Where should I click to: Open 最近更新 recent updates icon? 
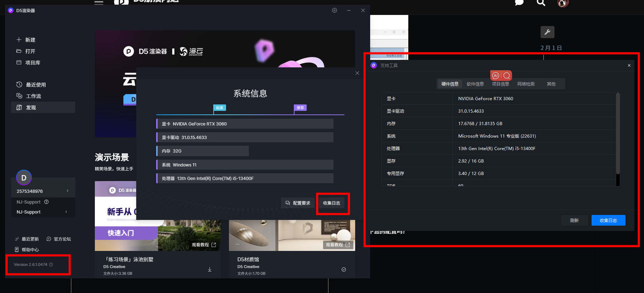16,239
